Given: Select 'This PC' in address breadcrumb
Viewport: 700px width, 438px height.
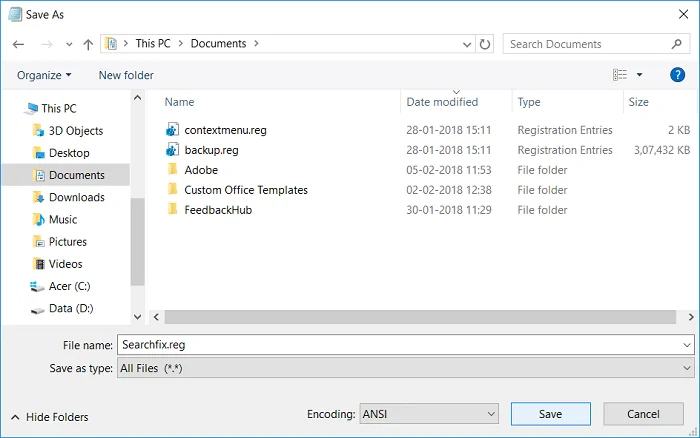Looking at the screenshot, I should (153, 43).
